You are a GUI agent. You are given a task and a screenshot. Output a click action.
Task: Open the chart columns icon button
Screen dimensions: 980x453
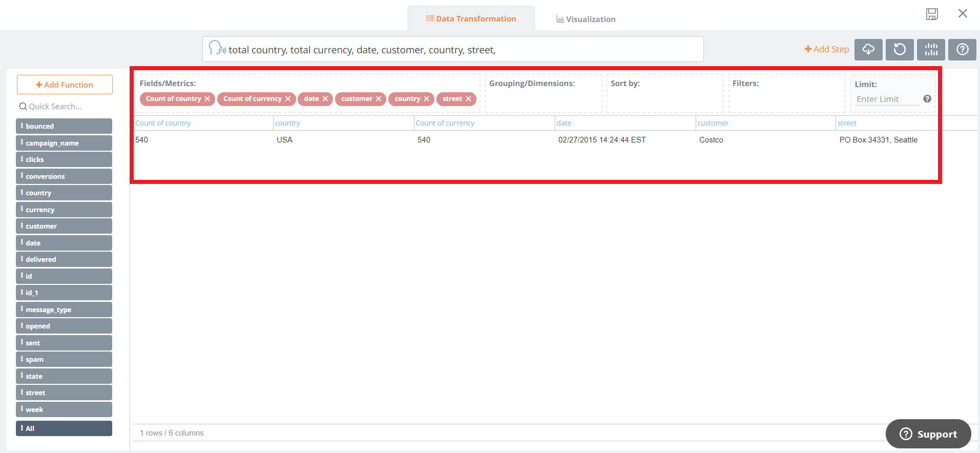931,50
